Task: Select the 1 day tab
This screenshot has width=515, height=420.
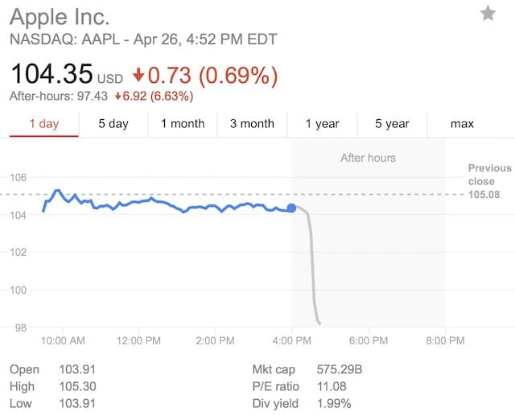Action: (43, 124)
